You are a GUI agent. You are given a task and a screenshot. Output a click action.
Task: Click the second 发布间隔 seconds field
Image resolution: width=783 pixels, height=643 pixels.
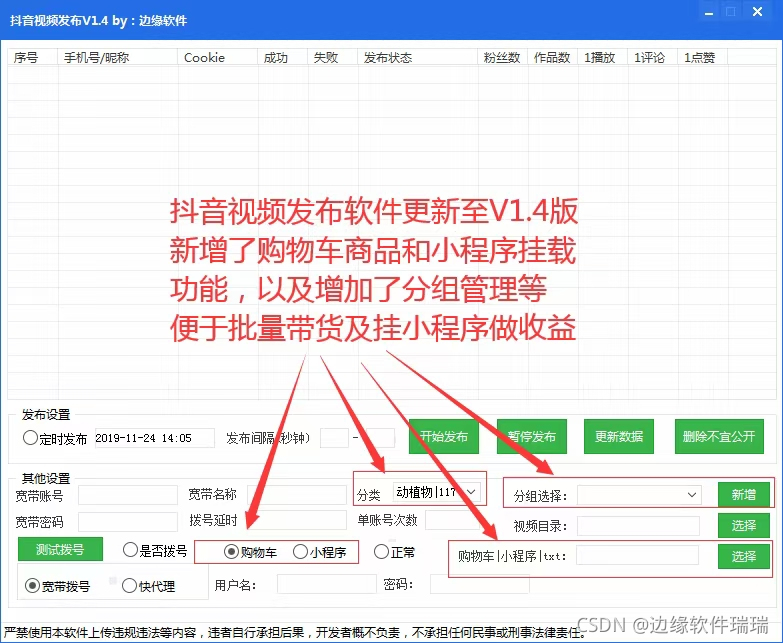pyautogui.click(x=380, y=438)
